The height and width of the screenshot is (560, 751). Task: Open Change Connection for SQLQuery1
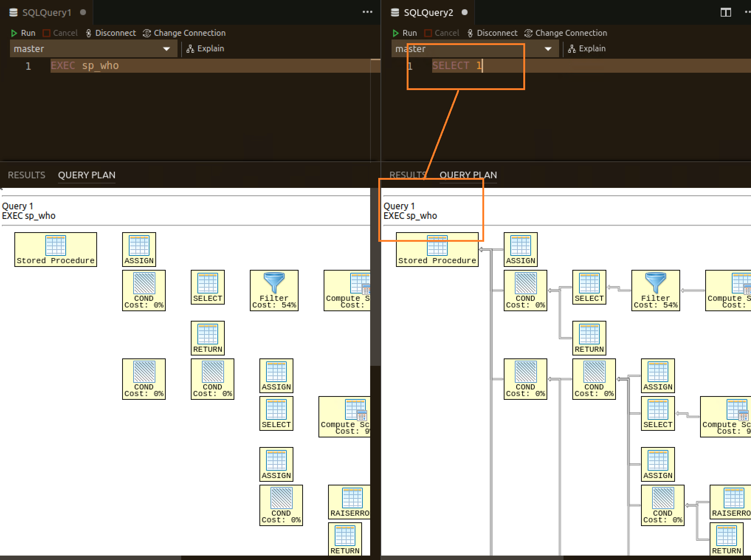pyautogui.click(x=184, y=33)
